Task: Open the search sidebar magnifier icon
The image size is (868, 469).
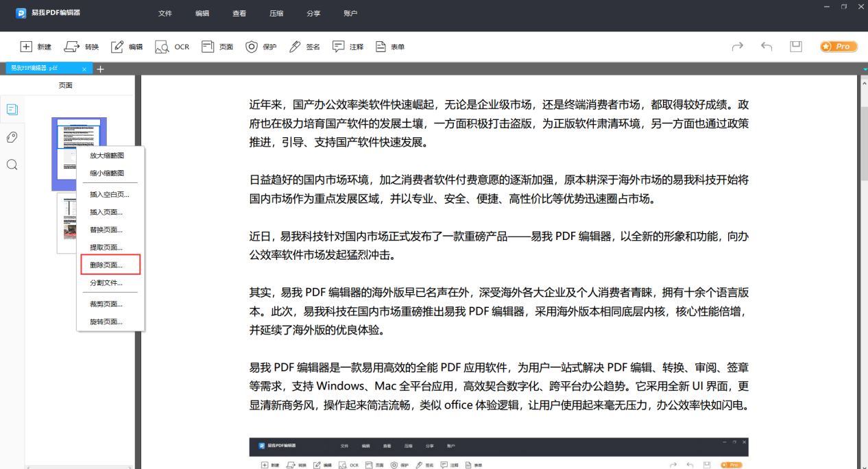Action: click(x=12, y=165)
